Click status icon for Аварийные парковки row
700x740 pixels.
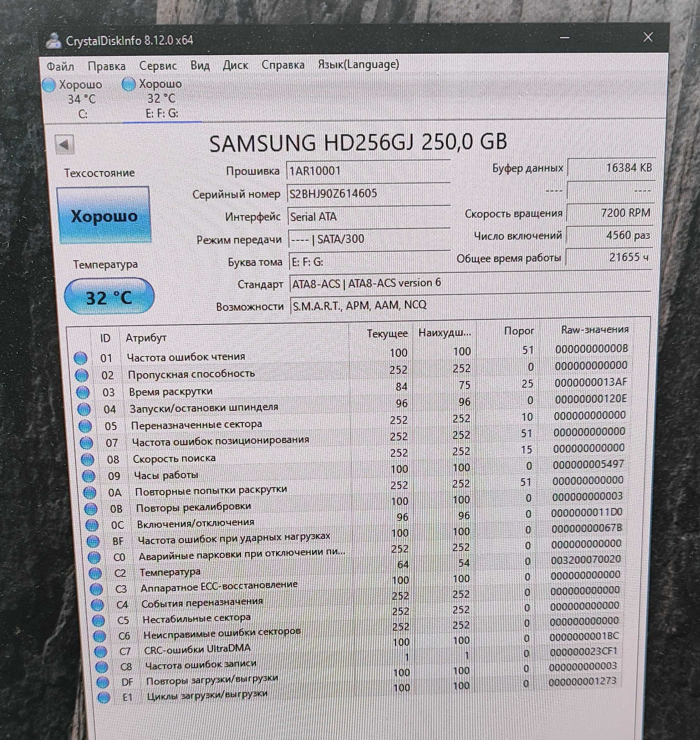pos(94,557)
